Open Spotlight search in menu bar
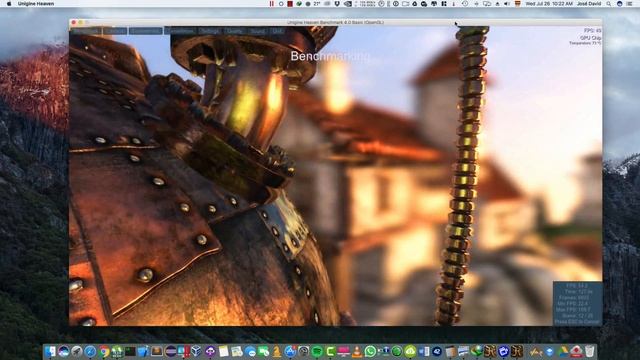 608,4
